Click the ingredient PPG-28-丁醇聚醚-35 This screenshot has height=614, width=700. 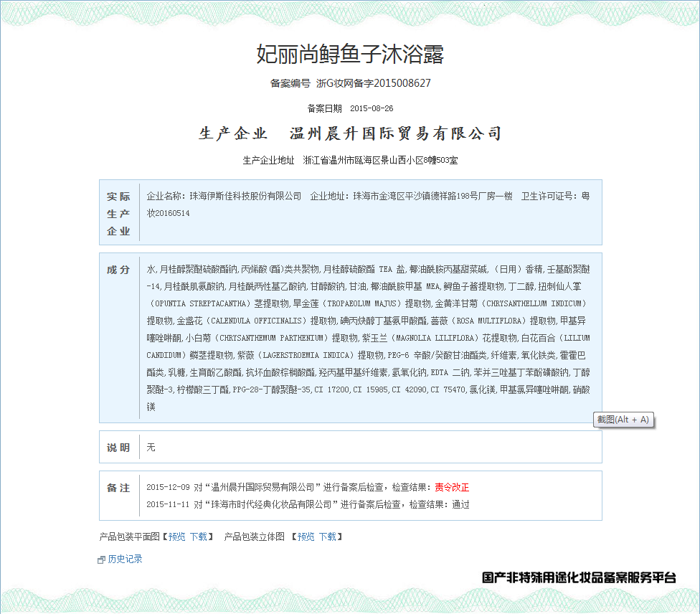[273, 389]
